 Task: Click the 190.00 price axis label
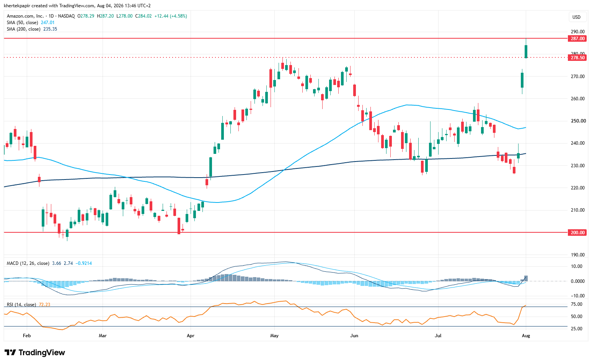click(x=577, y=255)
